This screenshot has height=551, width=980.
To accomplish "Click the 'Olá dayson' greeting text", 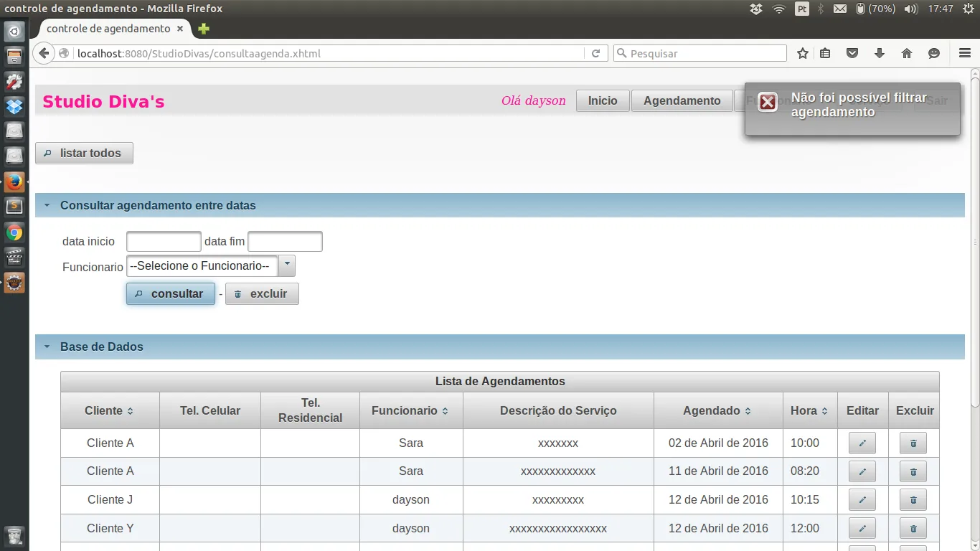I will (534, 101).
